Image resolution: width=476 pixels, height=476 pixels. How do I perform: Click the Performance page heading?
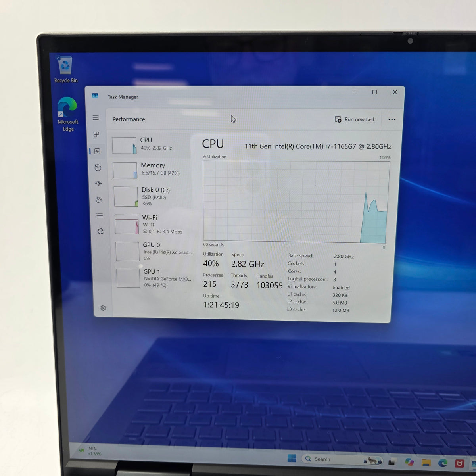coord(129,119)
